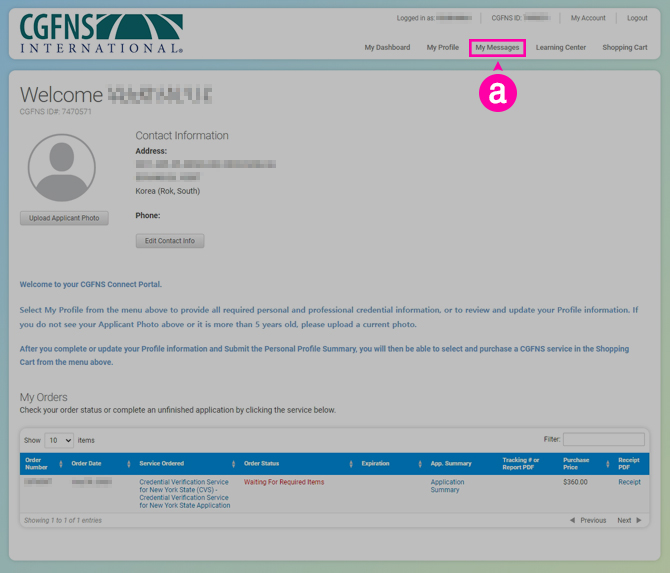Image resolution: width=670 pixels, height=573 pixels.
Task: Sort table by Expiration column
Action: pyautogui.click(x=391, y=464)
